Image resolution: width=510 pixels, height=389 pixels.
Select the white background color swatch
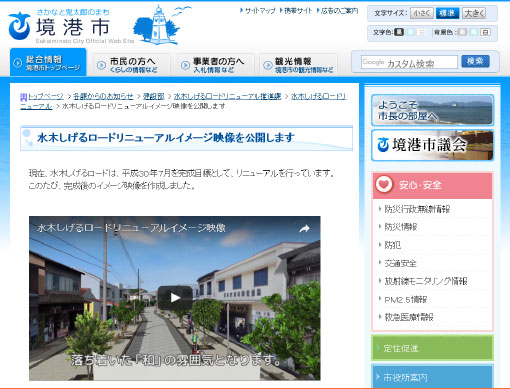point(486,32)
